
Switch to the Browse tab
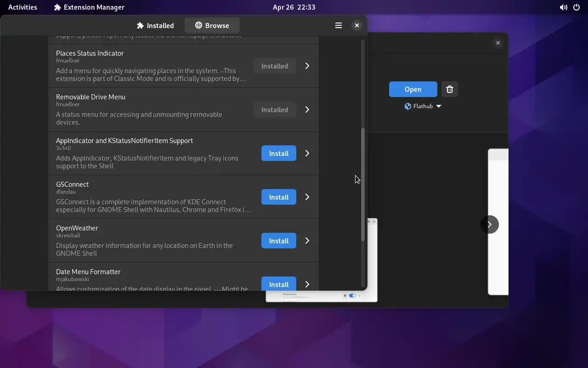212,26
